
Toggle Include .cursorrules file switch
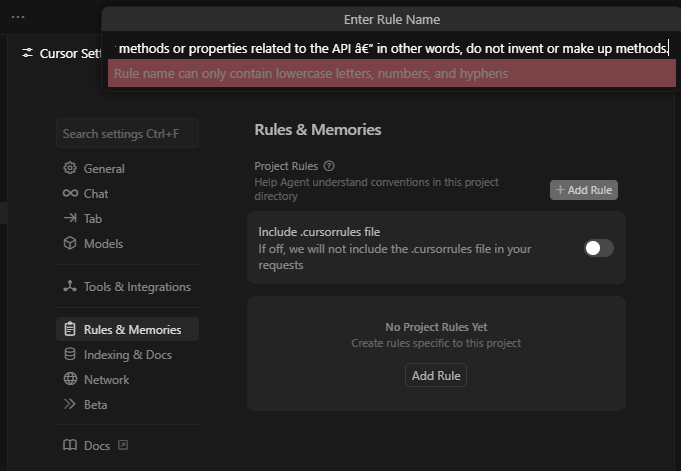tap(598, 248)
